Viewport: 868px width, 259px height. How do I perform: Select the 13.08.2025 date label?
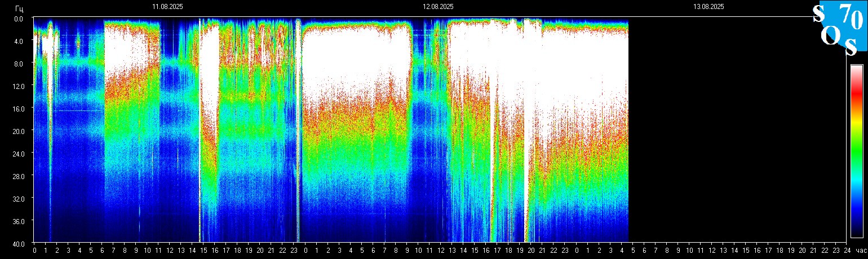[708, 7]
